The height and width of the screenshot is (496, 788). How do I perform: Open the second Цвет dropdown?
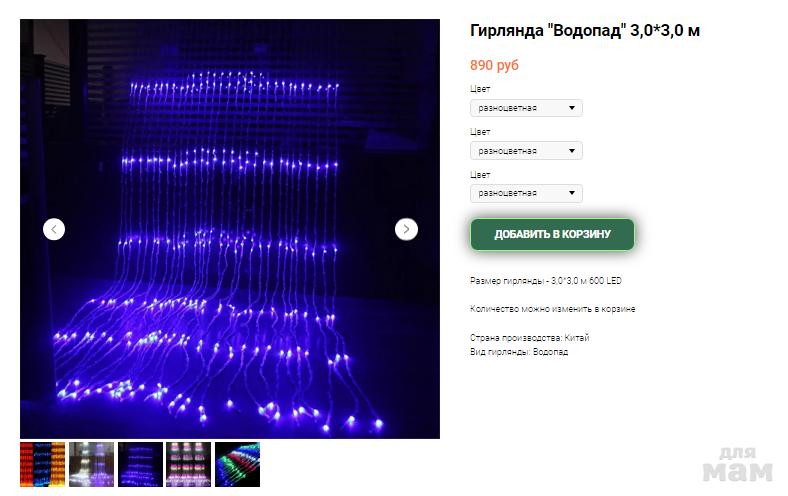(x=526, y=151)
